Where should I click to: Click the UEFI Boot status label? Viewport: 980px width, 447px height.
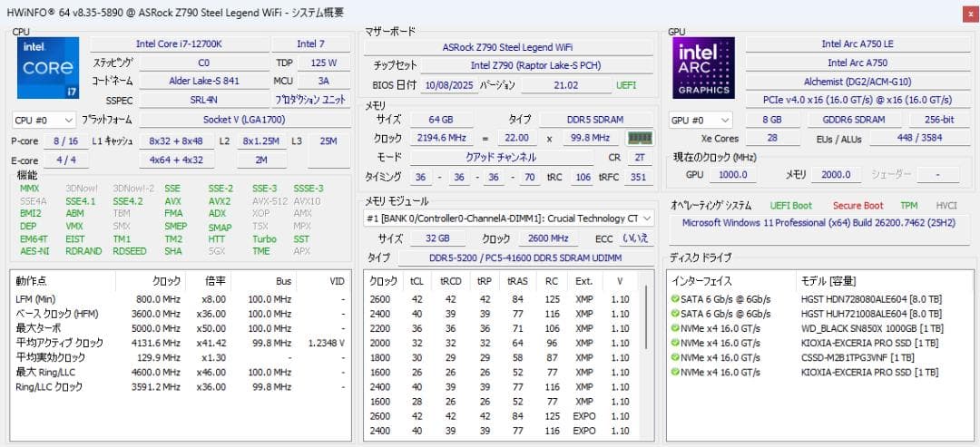(x=790, y=206)
